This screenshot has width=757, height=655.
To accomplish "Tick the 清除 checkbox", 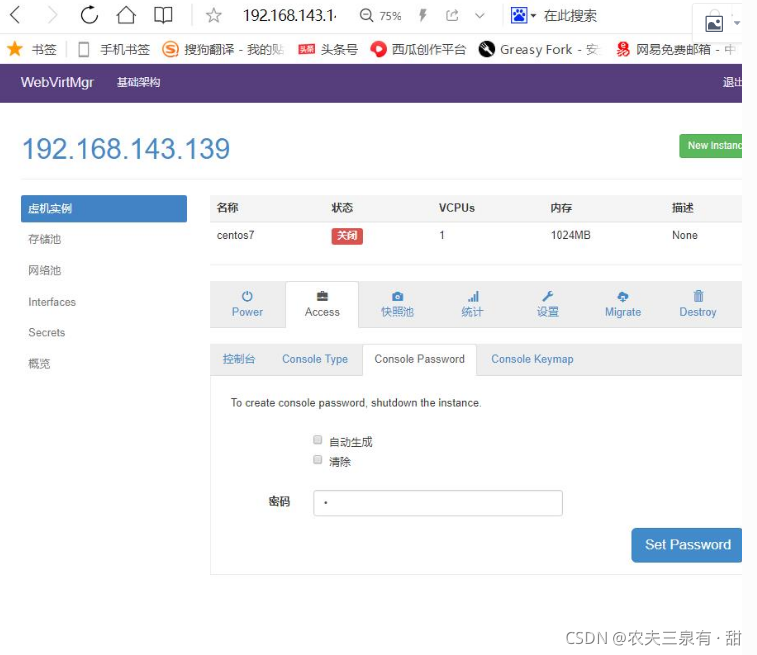I will point(318,460).
